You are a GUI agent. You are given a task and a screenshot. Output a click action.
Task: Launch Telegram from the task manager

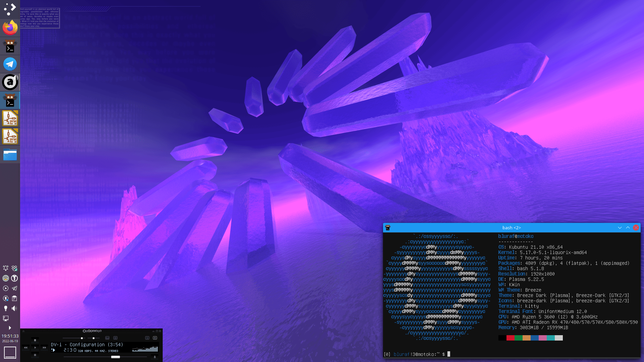pos(10,64)
